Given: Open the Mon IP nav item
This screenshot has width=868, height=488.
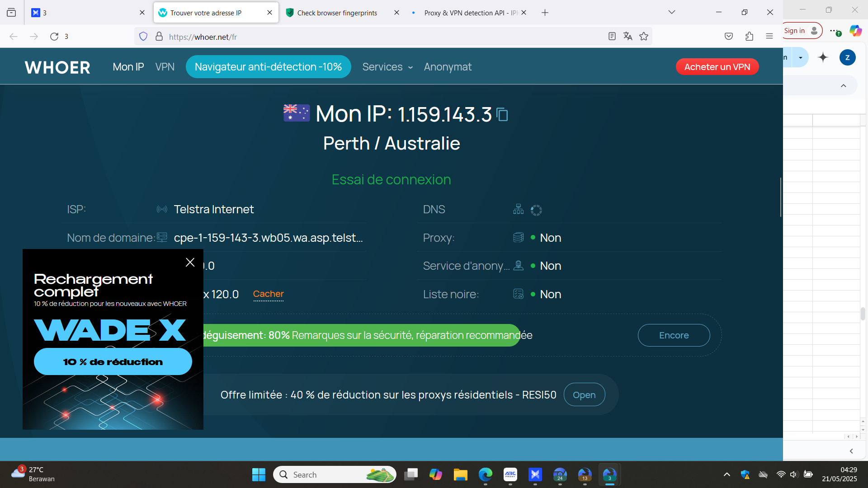Looking at the screenshot, I should pyautogui.click(x=128, y=67).
